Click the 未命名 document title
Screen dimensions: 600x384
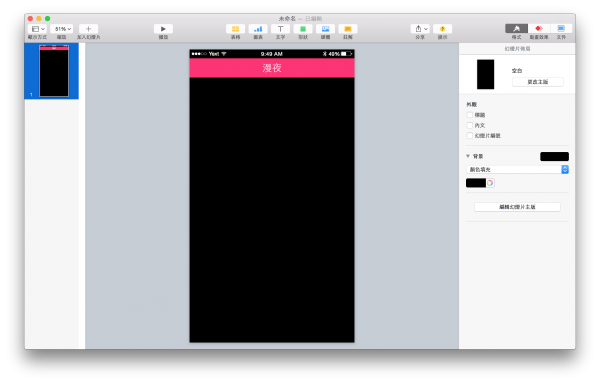(x=287, y=18)
